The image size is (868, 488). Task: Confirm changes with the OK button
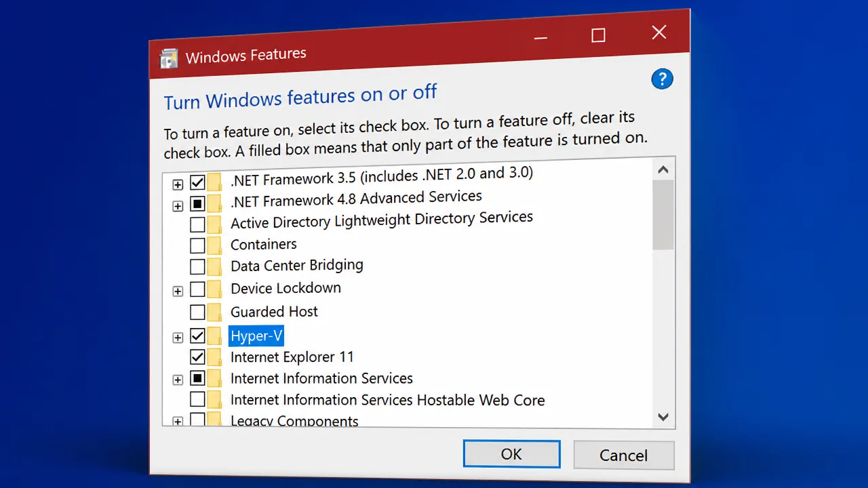512,454
